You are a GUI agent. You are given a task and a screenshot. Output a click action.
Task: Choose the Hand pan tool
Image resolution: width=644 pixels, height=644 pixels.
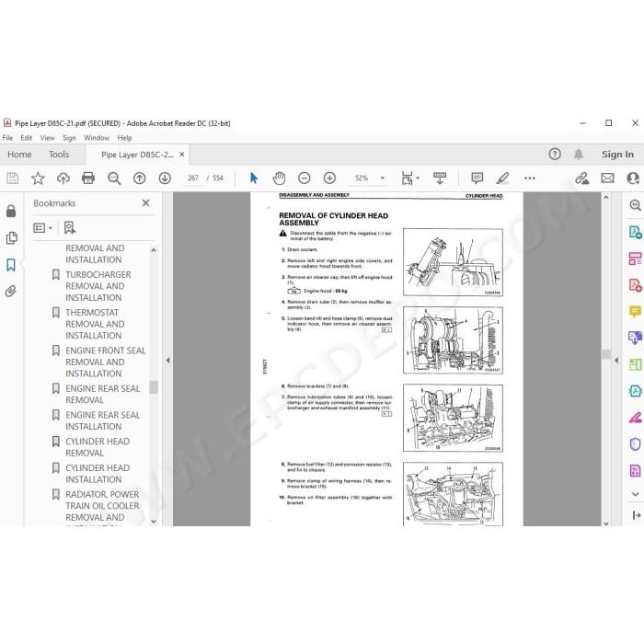(x=279, y=178)
